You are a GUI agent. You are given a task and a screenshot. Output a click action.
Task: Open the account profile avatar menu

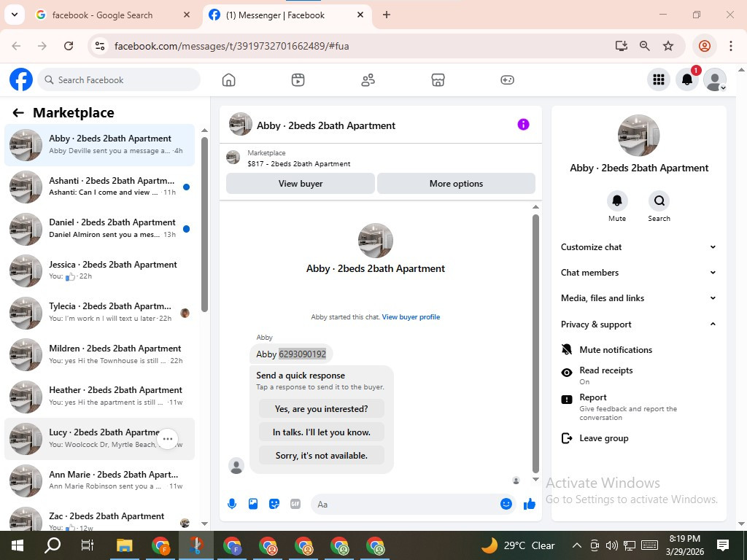(715, 79)
